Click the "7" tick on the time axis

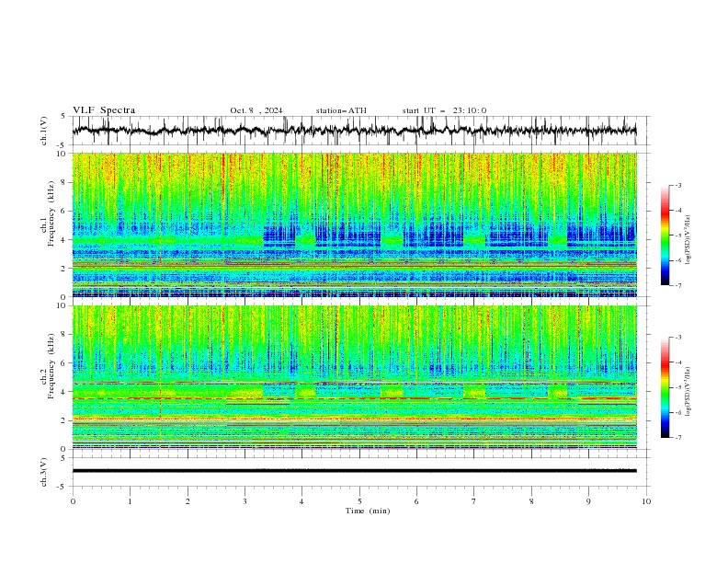(x=474, y=501)
